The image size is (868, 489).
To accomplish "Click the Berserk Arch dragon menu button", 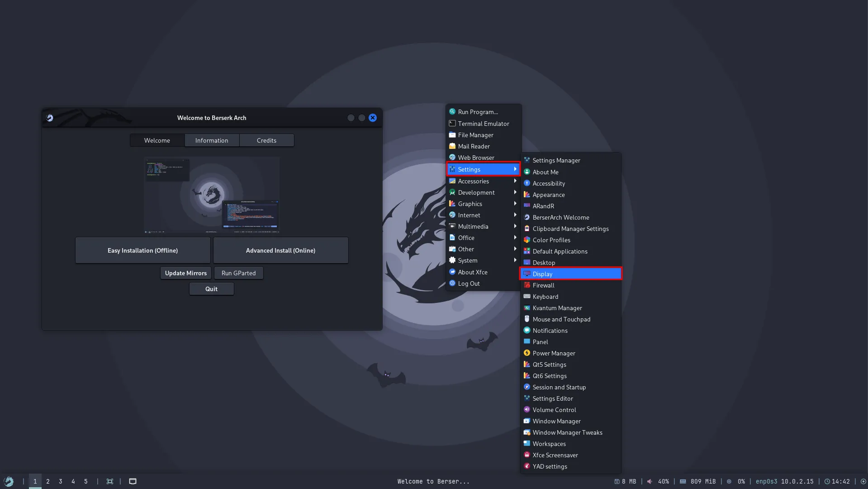I will pyautogui.click(x=8, y=481).
